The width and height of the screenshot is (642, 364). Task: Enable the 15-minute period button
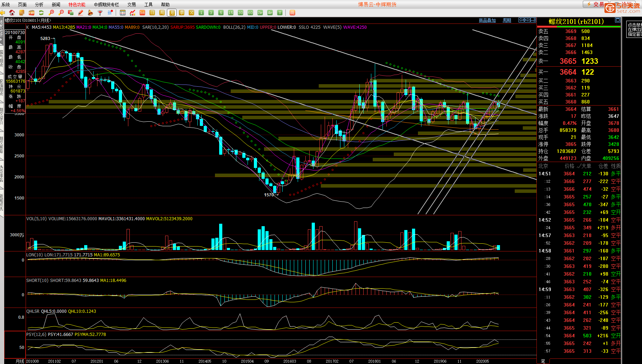coord(231,13)
